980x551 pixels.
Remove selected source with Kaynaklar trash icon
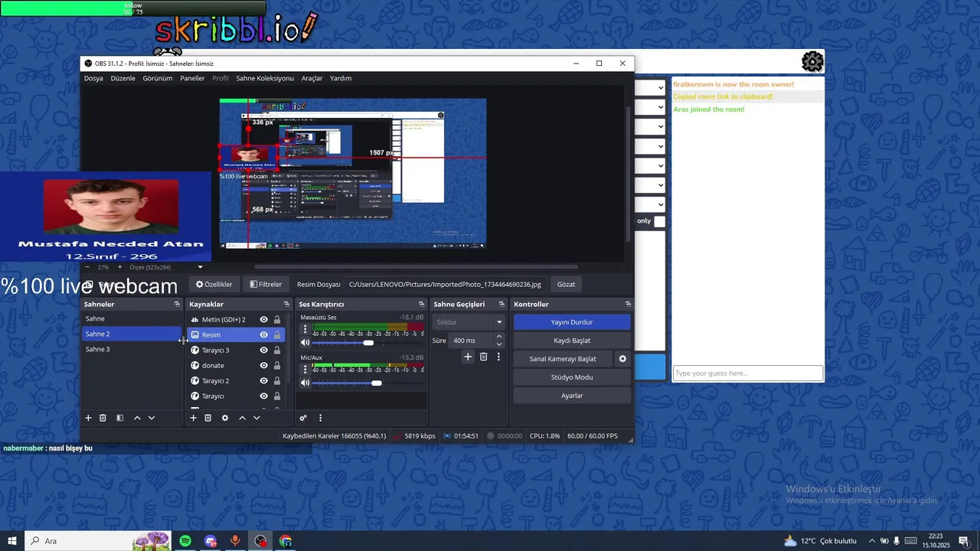click(x=207, y=418)
